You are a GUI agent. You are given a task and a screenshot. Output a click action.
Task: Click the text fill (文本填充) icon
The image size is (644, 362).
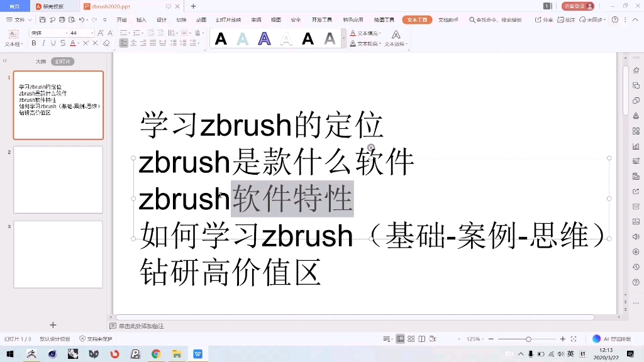tap(353, 33)
